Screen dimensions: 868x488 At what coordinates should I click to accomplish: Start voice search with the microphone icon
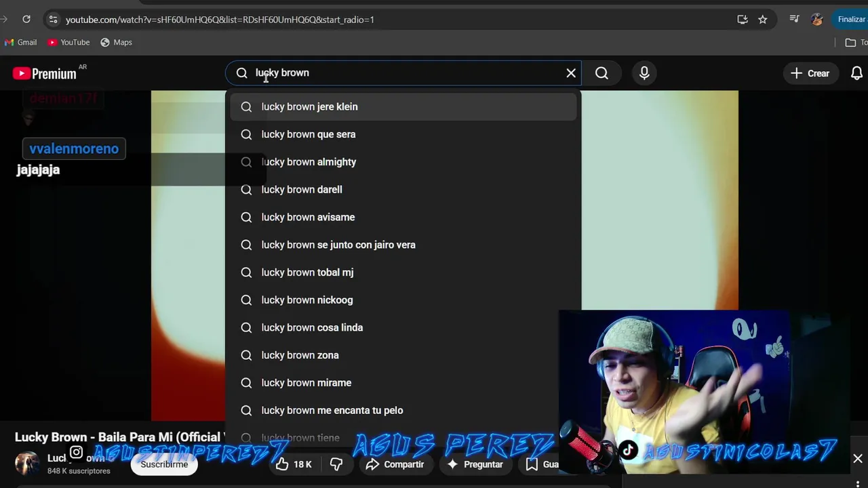(644, 73)
